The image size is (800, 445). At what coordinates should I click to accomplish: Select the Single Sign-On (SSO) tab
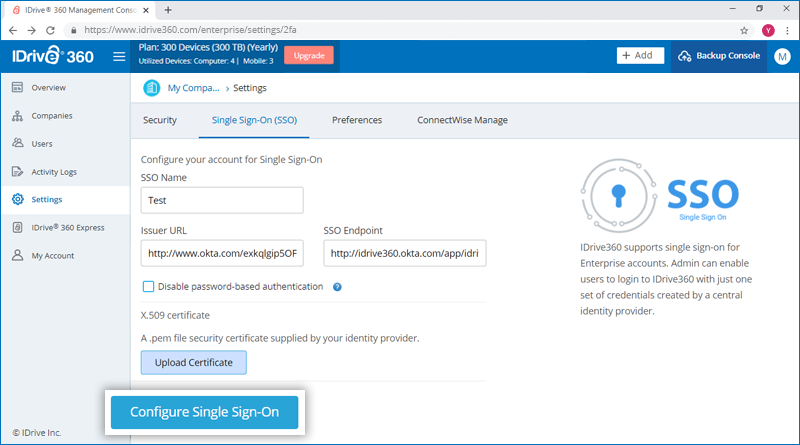point(254,120)
